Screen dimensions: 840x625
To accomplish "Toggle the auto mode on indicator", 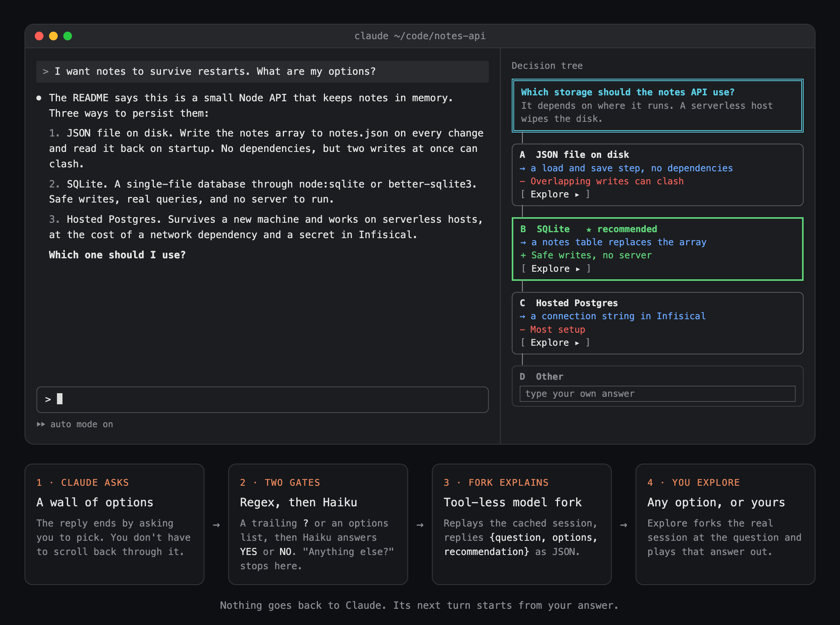I will (x=75, y=424).
